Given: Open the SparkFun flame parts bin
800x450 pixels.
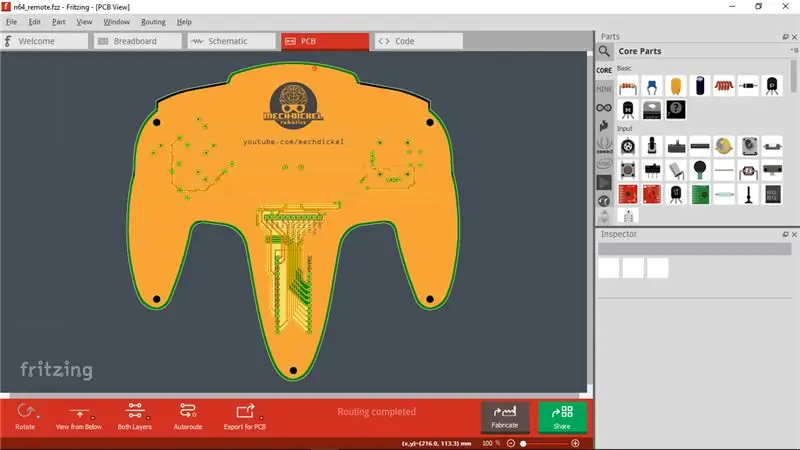Looking at the screenshot, I should (x=604, y=126).
